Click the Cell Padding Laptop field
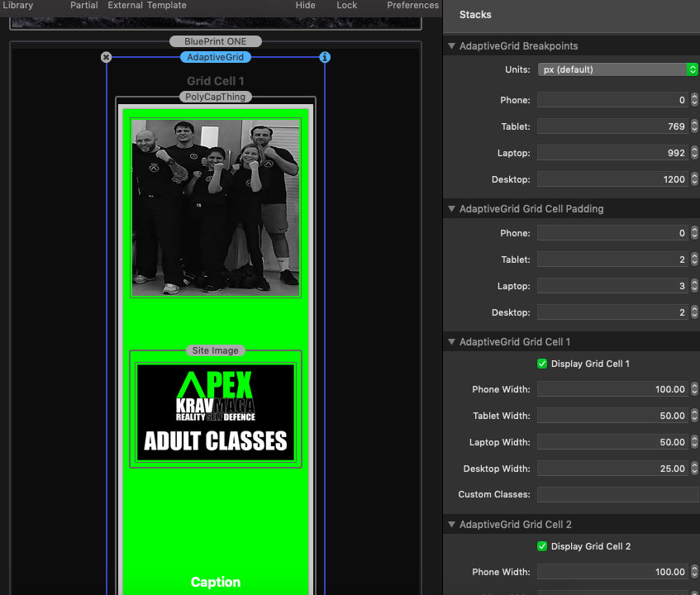The height and width of the screenshot is (595, 700). (612, 286)
